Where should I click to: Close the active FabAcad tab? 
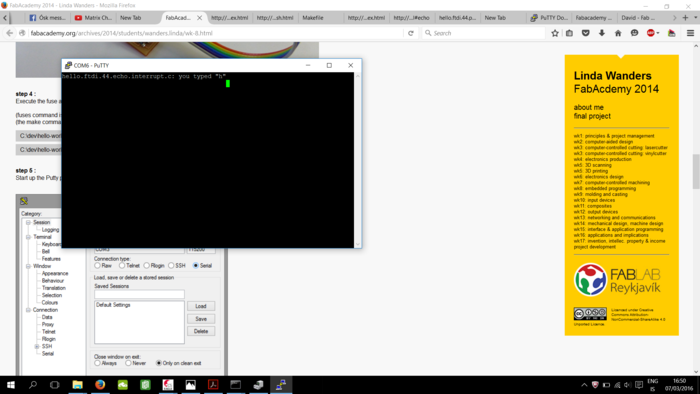200,18
